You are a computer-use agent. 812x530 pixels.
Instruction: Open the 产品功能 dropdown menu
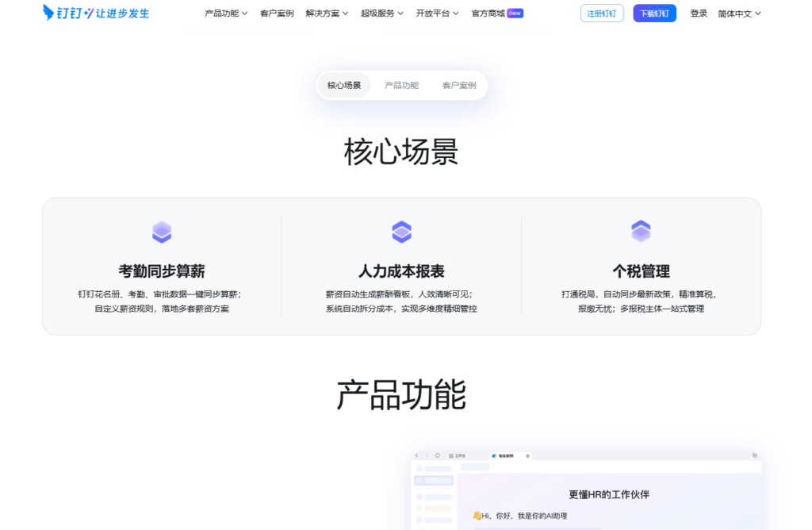point(221,13)
